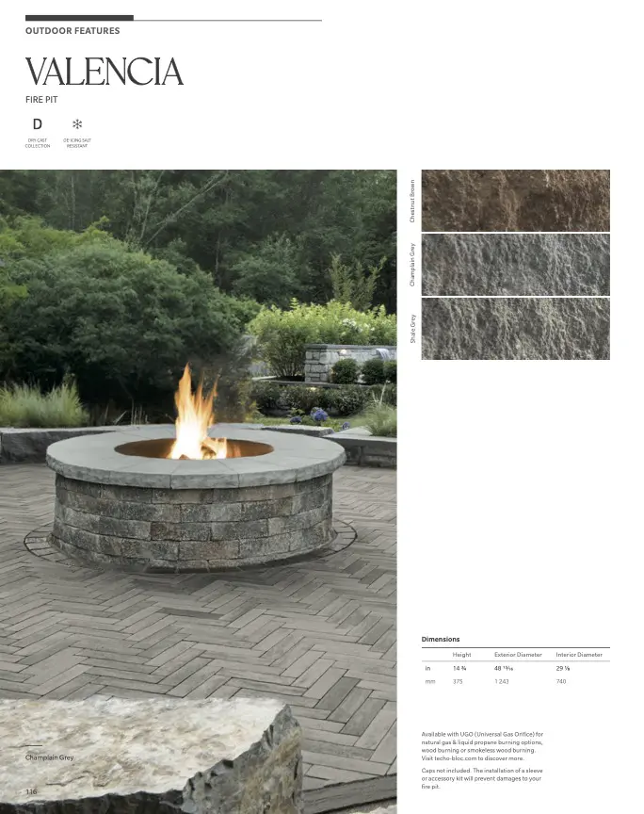Image resolution: width=644 pixels, height=814 pixels.
Task: Click the Valencia fire pit photo
Action: (199, 492)
